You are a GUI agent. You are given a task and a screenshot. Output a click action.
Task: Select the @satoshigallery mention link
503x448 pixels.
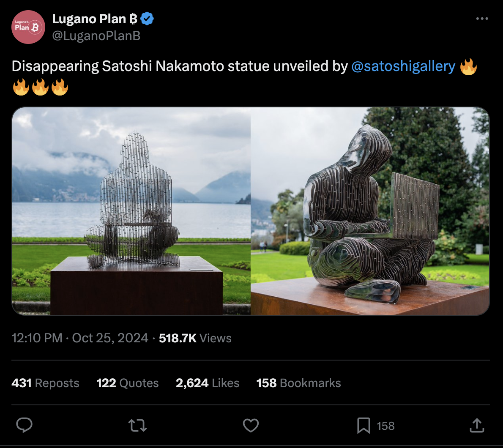[404, 66]
